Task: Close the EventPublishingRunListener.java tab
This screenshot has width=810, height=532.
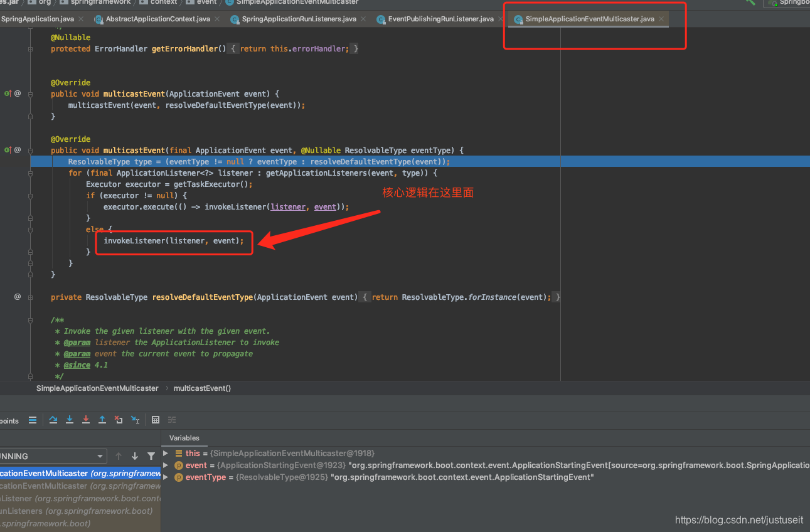Action: point(501,19)
